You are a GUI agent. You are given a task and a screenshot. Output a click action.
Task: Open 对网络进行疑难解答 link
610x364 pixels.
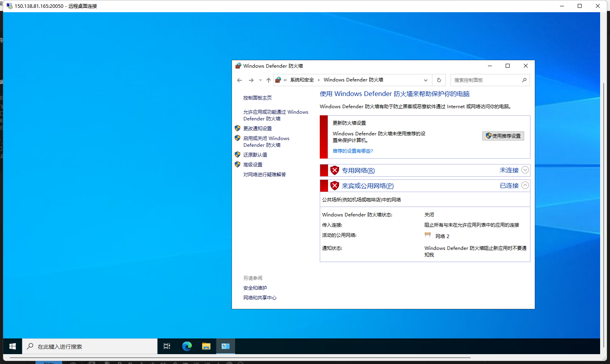tap(265, 175)
